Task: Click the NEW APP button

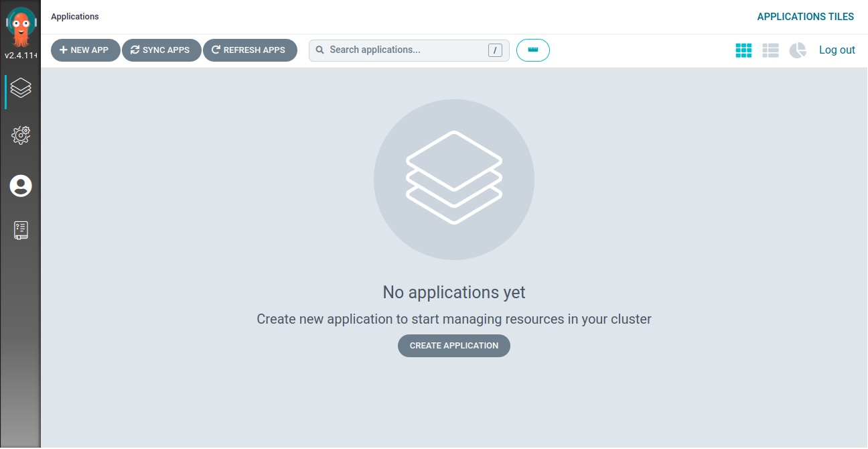Action: [85, 50]
